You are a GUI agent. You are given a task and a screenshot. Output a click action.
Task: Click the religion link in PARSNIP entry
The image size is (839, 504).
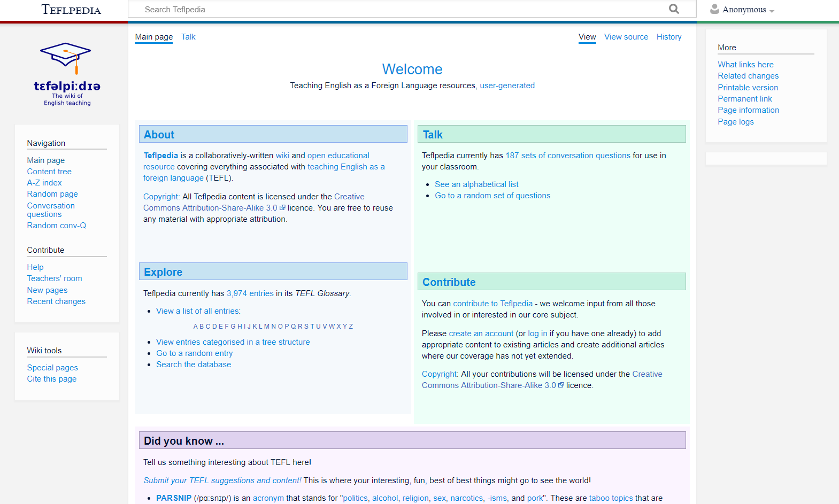click(x=415, y=498)
